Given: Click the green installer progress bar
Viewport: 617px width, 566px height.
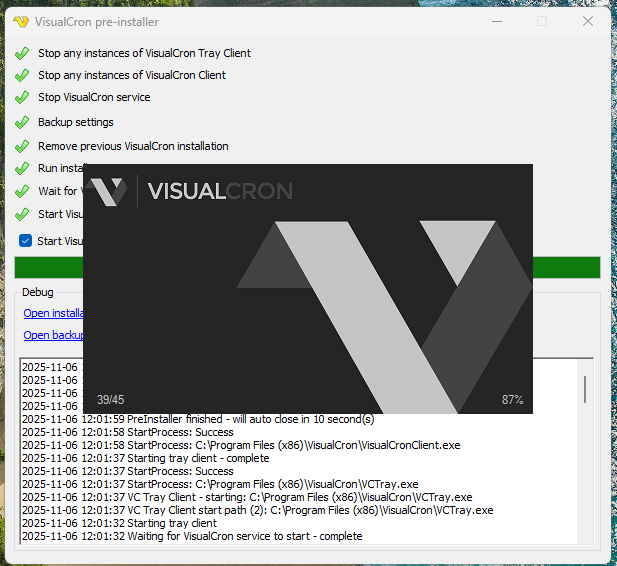Looking at the screenshot, I should [x=565, y=267].
